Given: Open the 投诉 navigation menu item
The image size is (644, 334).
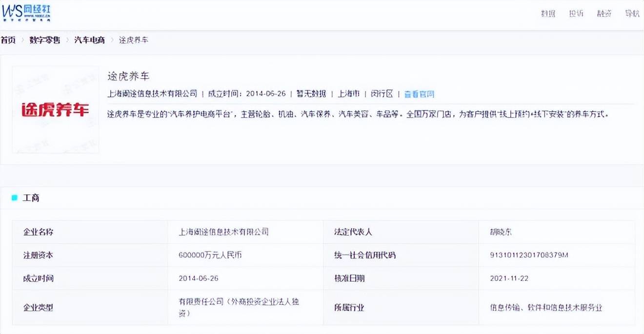Looking at the screenshot, I should 576,14.
